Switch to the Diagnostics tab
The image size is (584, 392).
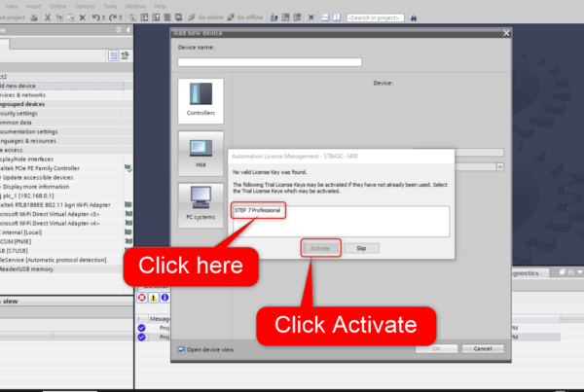pyautogui.click(x=526, y=275)
